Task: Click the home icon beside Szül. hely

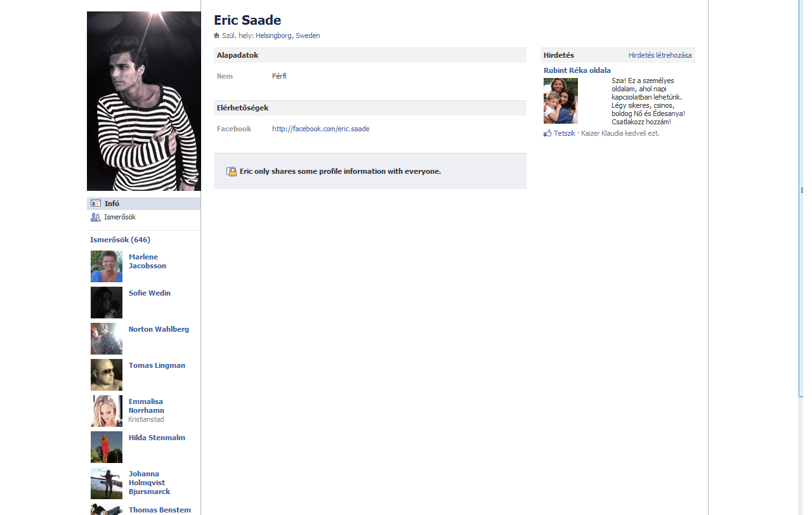Action: click(x=217, y=36)
